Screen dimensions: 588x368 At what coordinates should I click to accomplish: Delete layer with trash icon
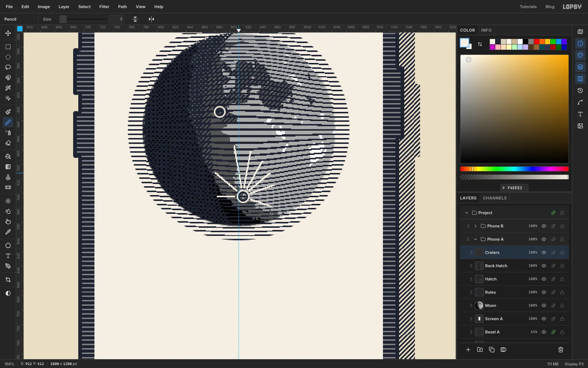[561, 350]
